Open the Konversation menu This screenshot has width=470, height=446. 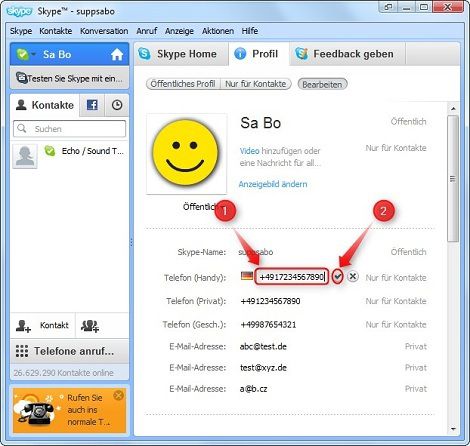click(x=104, y=31)
